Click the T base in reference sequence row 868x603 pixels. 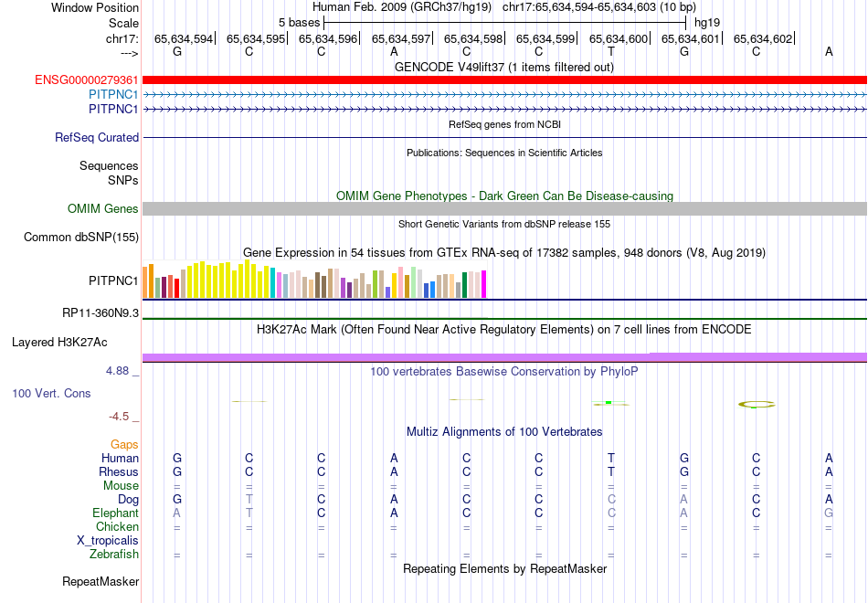click(611, 51)
